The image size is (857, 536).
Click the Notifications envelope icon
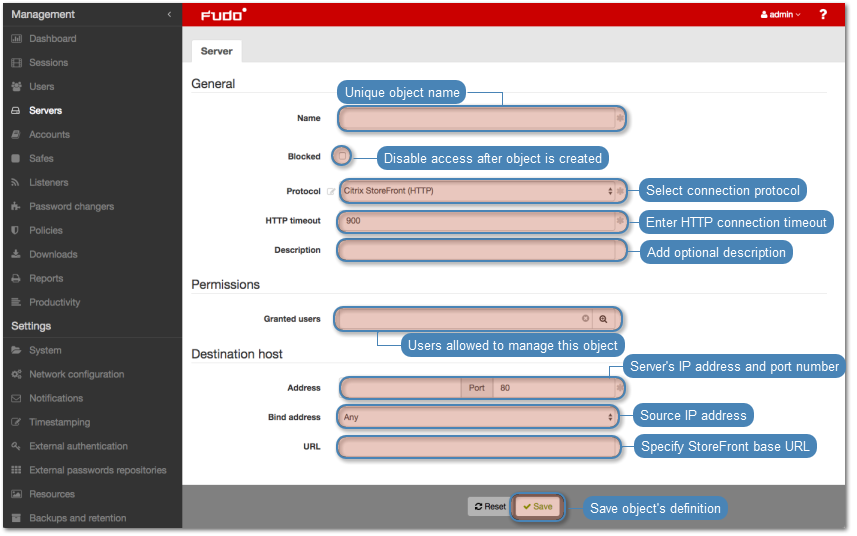point(16,398)
